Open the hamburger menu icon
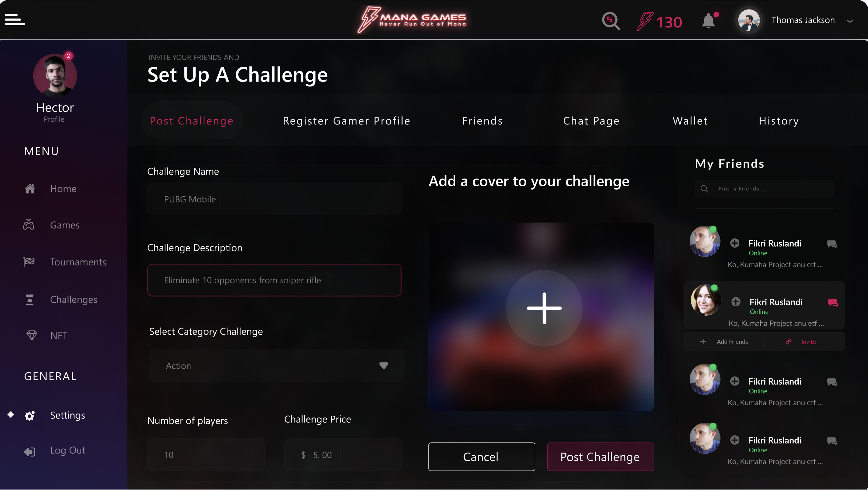The image size is (868, 492). point(15,20)
